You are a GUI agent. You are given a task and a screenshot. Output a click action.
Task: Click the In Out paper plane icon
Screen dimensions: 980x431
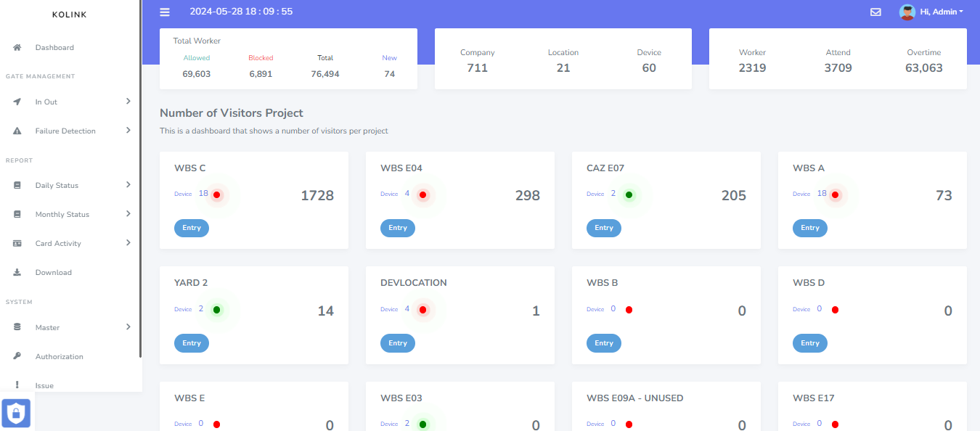tap(17, 102)
